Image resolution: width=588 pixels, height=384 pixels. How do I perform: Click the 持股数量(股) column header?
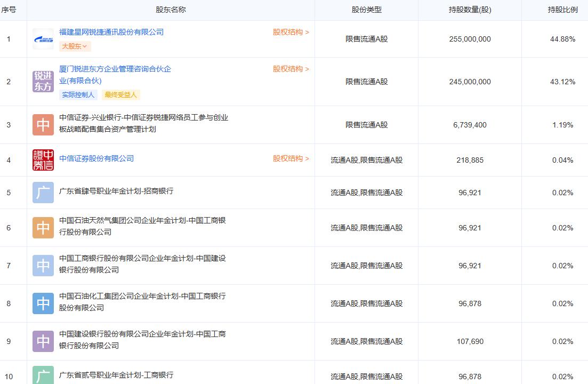coord(470,10)
